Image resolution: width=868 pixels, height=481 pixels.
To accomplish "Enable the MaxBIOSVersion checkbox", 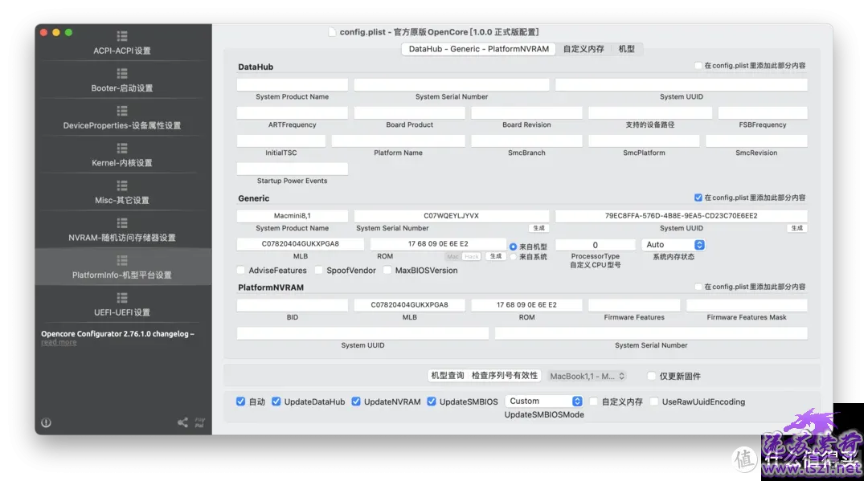I will (x=387, y=271).
